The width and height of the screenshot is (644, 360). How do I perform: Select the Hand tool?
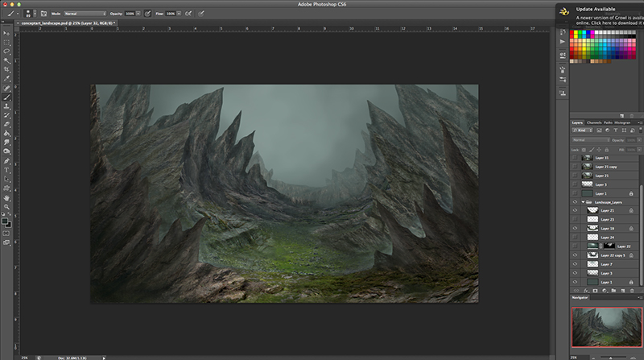click(6, 197)
